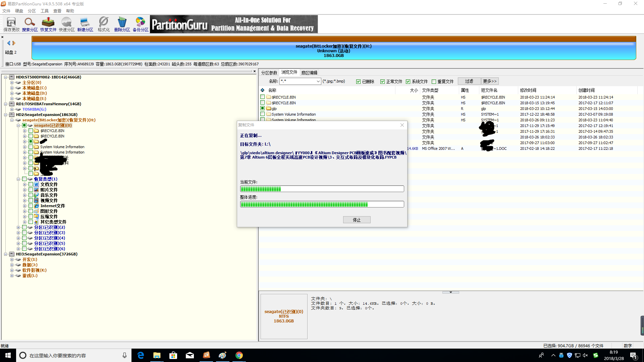Click the taskbar search input box

[x=74, y=355]
